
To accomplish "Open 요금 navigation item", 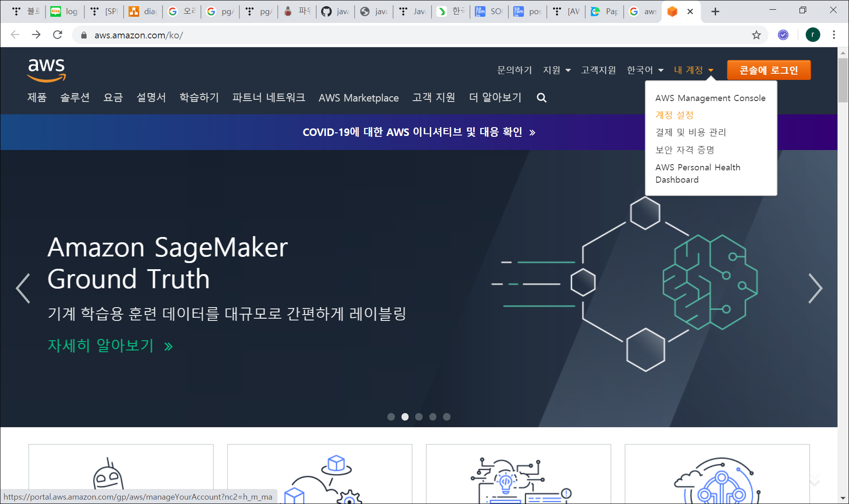I will [x=113, y=98].
